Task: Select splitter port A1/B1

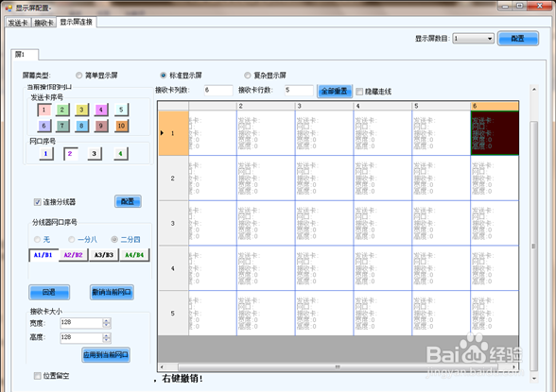Action: point(43,255)
